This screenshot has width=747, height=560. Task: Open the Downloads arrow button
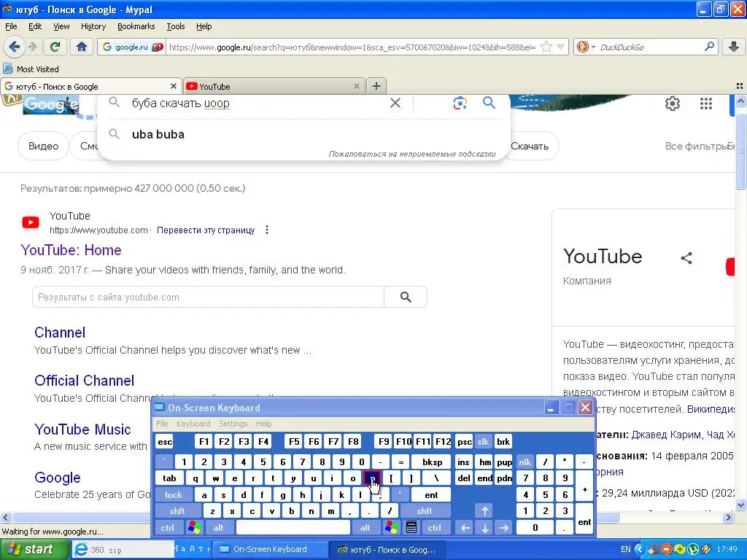734,47
